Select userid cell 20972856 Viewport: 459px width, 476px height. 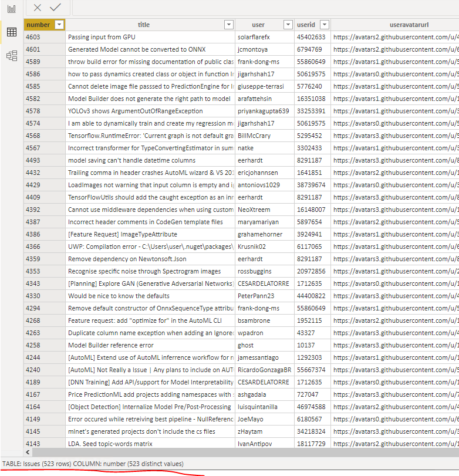coord(312,271)
